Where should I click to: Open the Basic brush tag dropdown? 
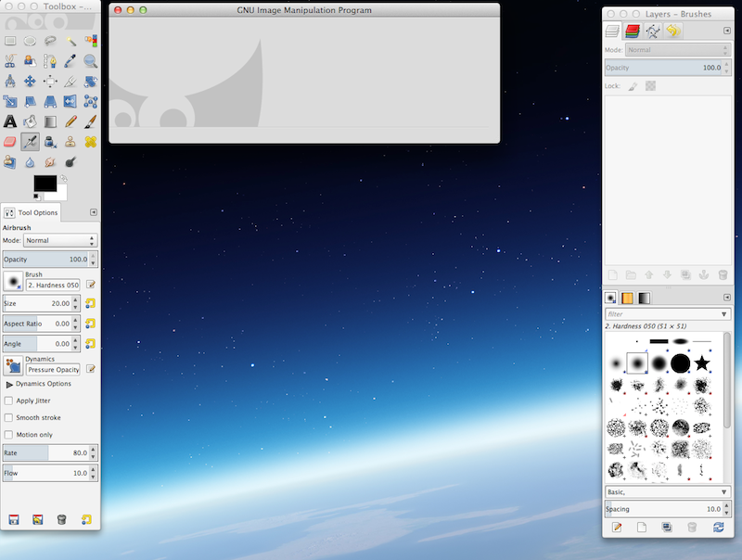pos(666,491)
